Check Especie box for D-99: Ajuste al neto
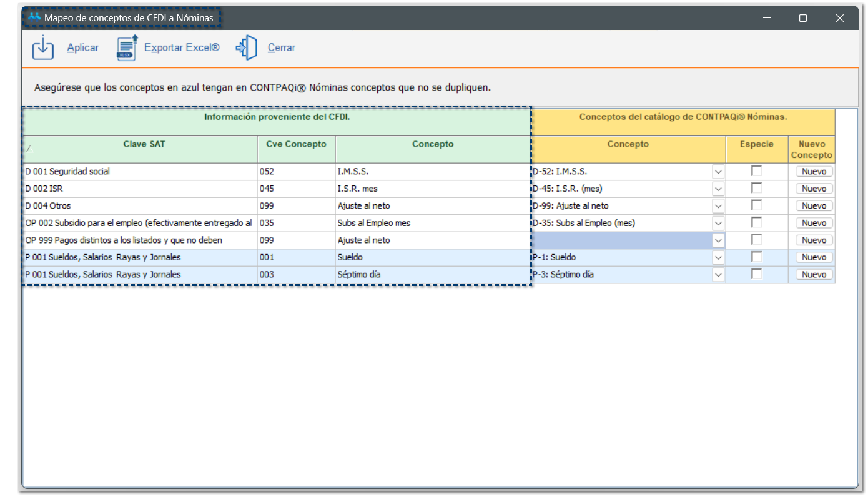The image size is (868, 497). coord(756,205)
